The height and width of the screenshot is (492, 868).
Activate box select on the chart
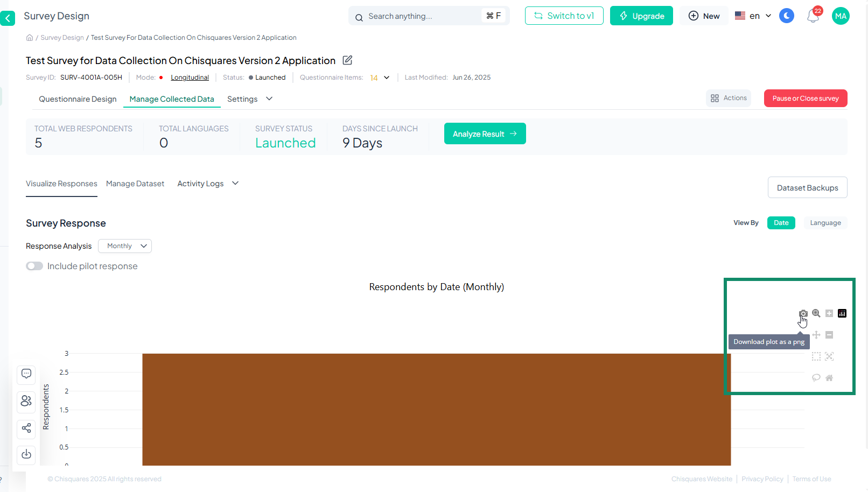[x=816, y=356]
